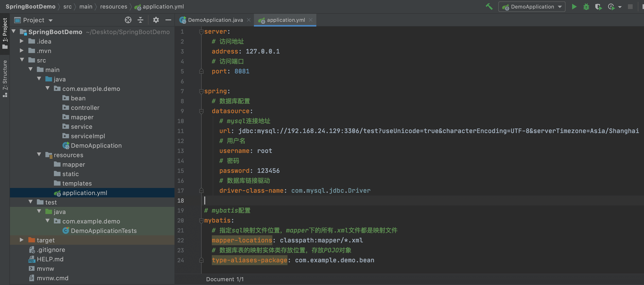Click the resources breadcrumb
Screen dimensions: 644x285
(113, 6)
